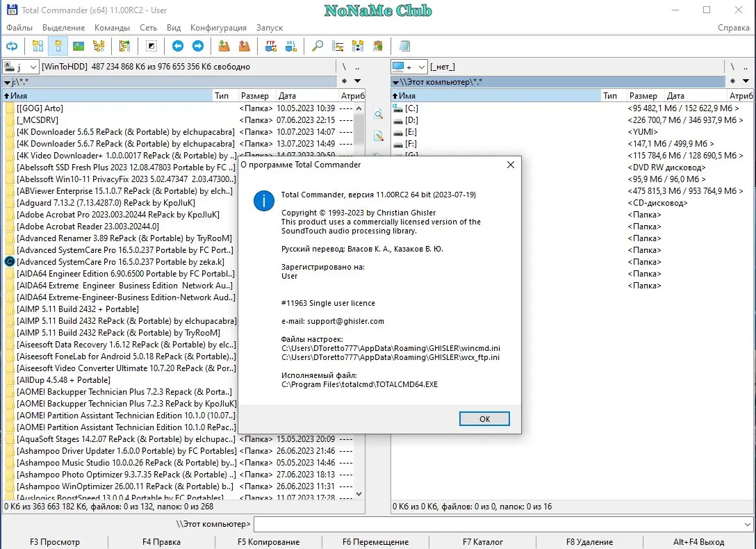The image size is (756, 549).
Task: Click the Invert selection toolbar icon
Action: [x=151, y=47]
